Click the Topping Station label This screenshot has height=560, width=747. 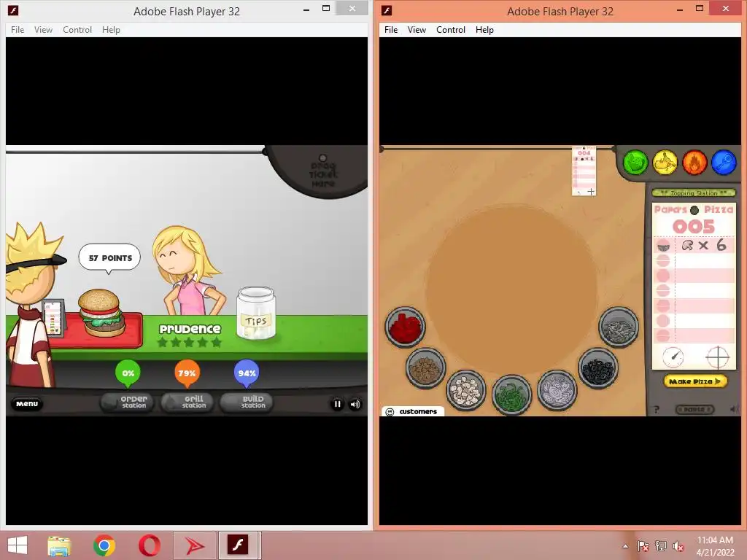(x=694, y=192)
